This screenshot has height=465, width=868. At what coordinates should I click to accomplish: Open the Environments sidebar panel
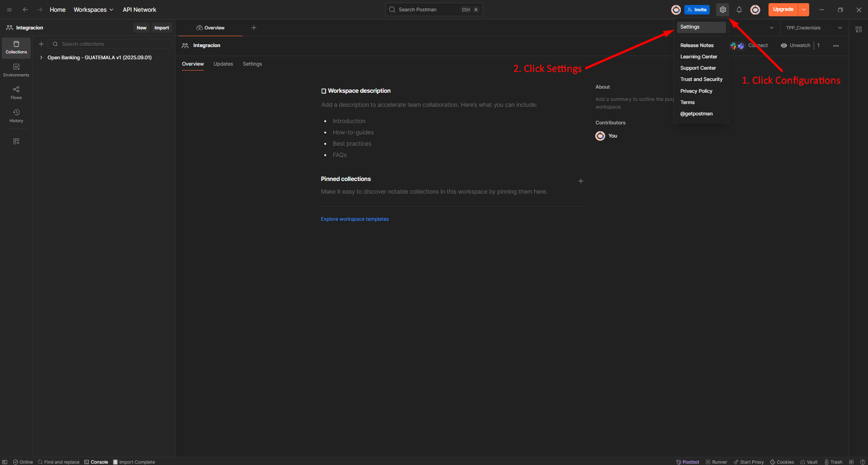pyautogui.click(x=16, y=70)
